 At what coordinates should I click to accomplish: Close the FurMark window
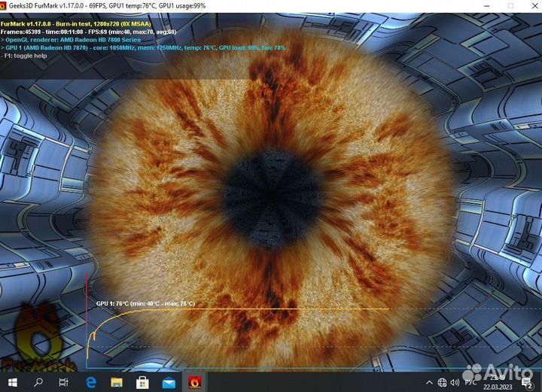pyautogui.click(x=534, y=6)
